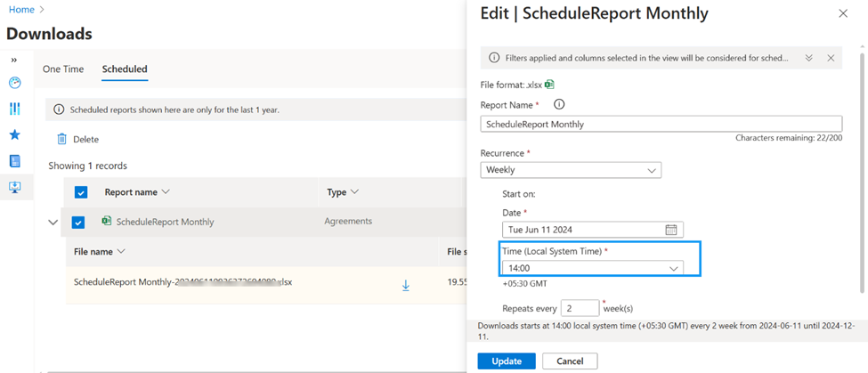Click the Cancel button

coord(570,361)
